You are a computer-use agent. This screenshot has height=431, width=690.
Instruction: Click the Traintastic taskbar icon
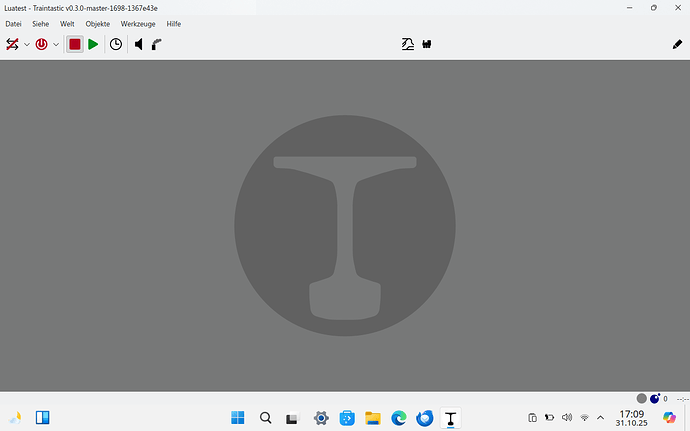coord(451,418)
